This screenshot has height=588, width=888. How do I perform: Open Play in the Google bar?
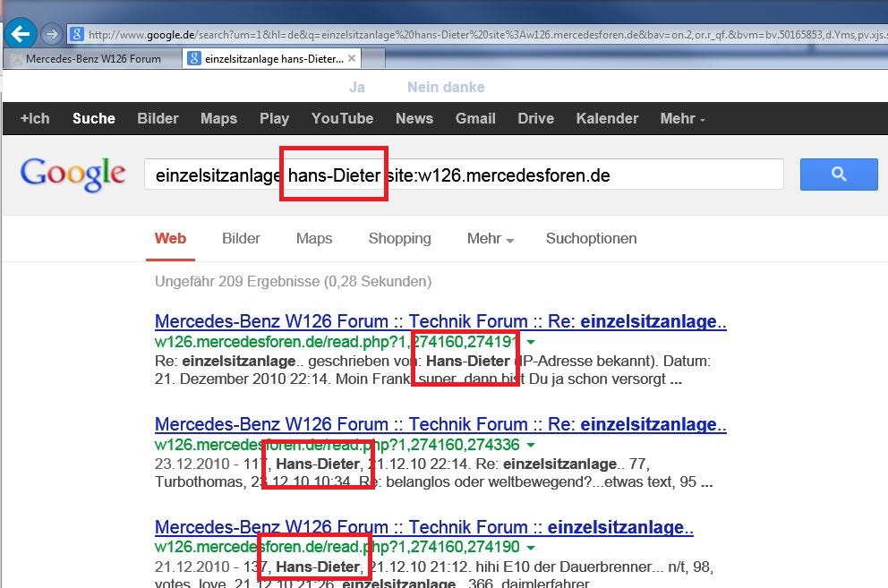tap(274, 118)
